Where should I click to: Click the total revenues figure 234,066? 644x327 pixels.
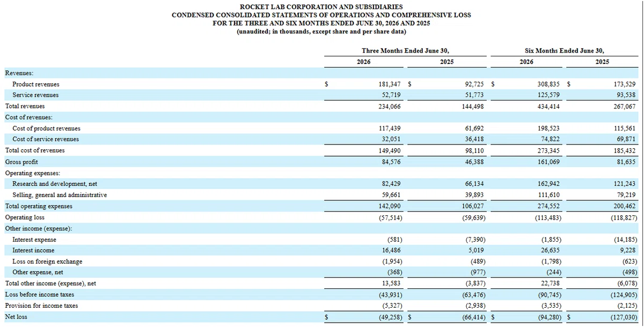pyautogui.click(x=390, y=106)
